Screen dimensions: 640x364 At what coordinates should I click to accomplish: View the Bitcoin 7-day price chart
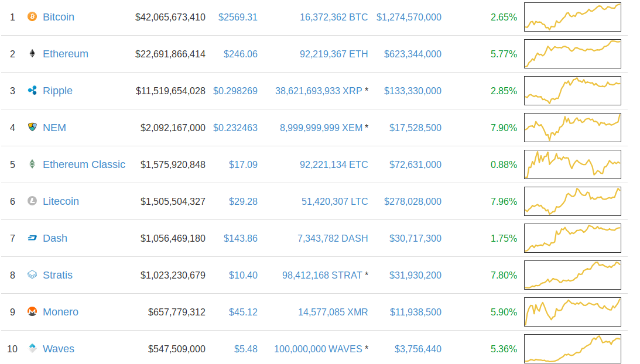572,17
